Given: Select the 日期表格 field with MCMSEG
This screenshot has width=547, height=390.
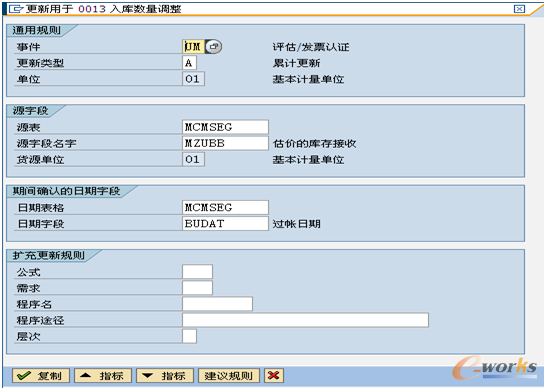Looking at the screenshot, I should [225, 208].
